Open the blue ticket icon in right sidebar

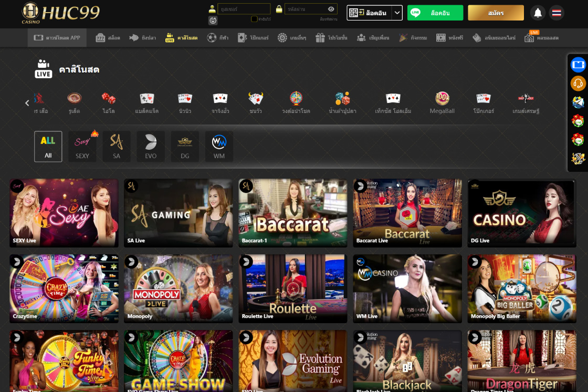[578, 65]
